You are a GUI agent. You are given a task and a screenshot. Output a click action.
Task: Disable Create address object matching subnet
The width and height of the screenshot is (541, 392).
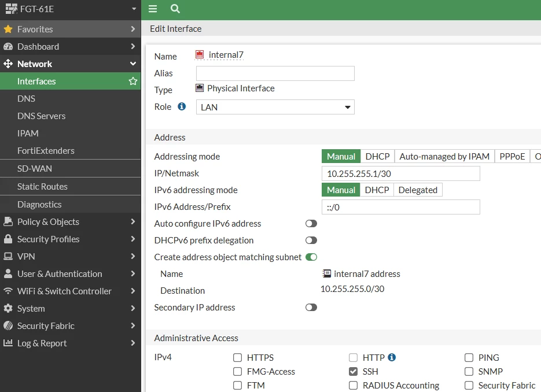tap(311, 257)
